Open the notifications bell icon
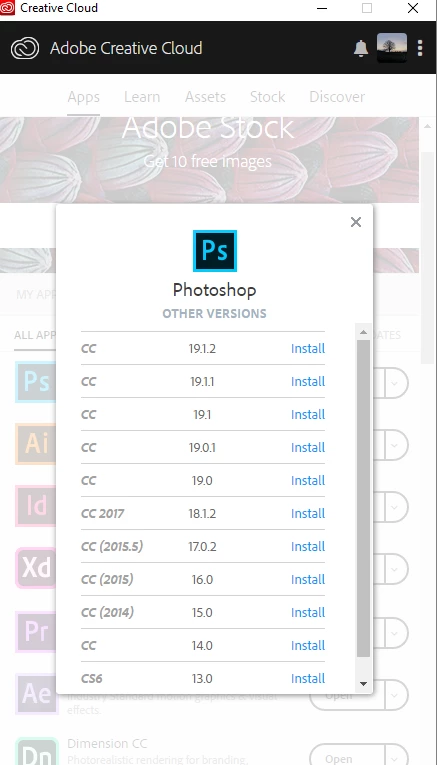Screen dimensions: 437x765 360,48
